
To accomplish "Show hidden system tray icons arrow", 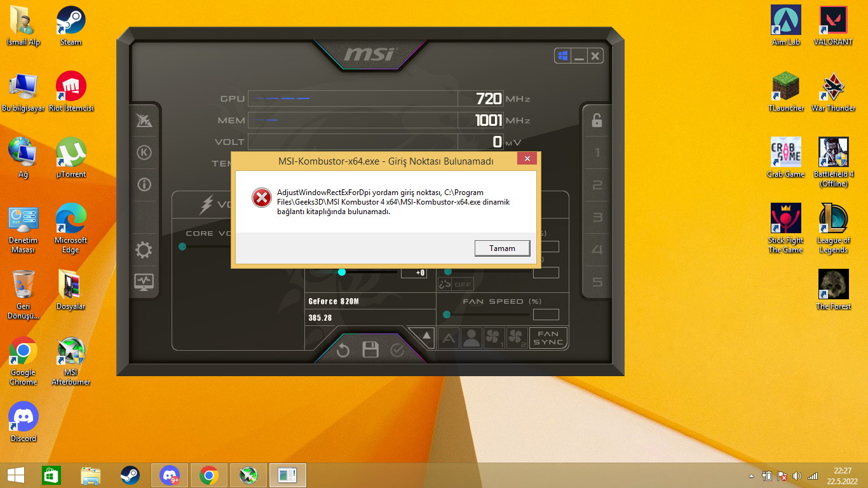I will tap(752, 476).
